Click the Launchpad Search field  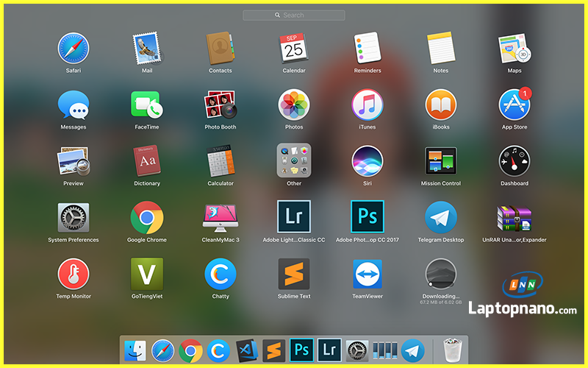(x=294, y=15)
